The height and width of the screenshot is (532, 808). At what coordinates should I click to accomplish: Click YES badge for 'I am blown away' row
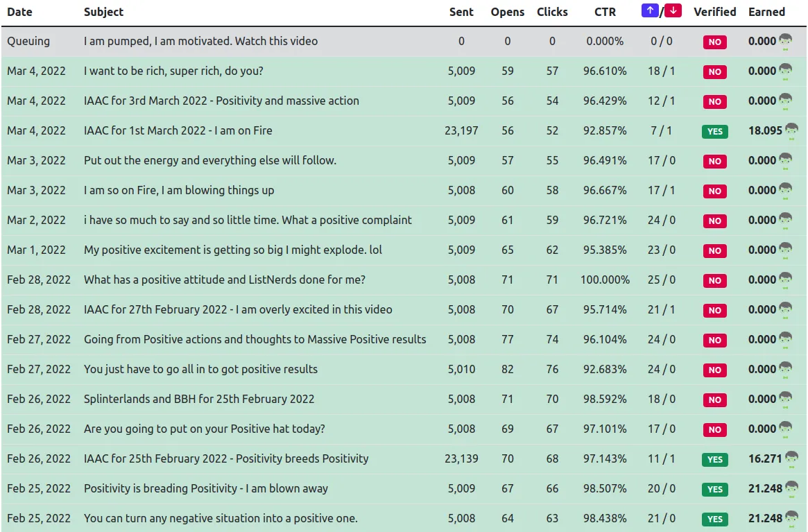pos(715,489)
